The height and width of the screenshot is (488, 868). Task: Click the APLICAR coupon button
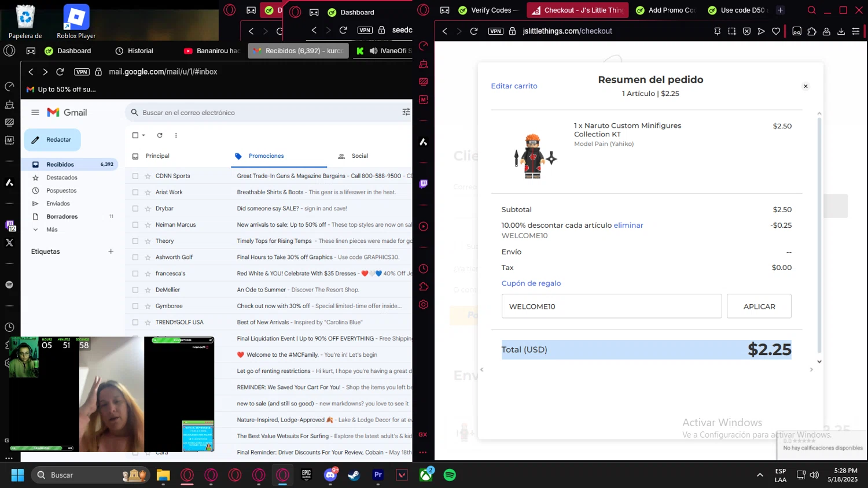click(x=759, y=306)
